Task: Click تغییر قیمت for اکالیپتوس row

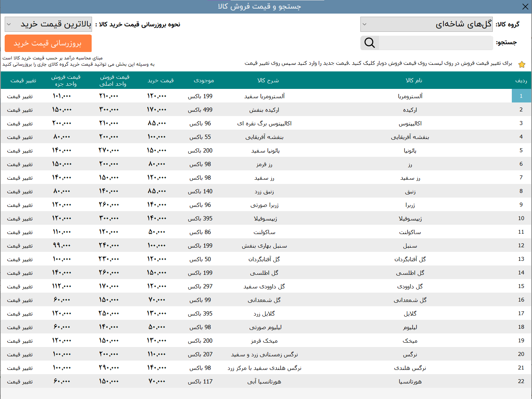Action: tap(20, 123)
